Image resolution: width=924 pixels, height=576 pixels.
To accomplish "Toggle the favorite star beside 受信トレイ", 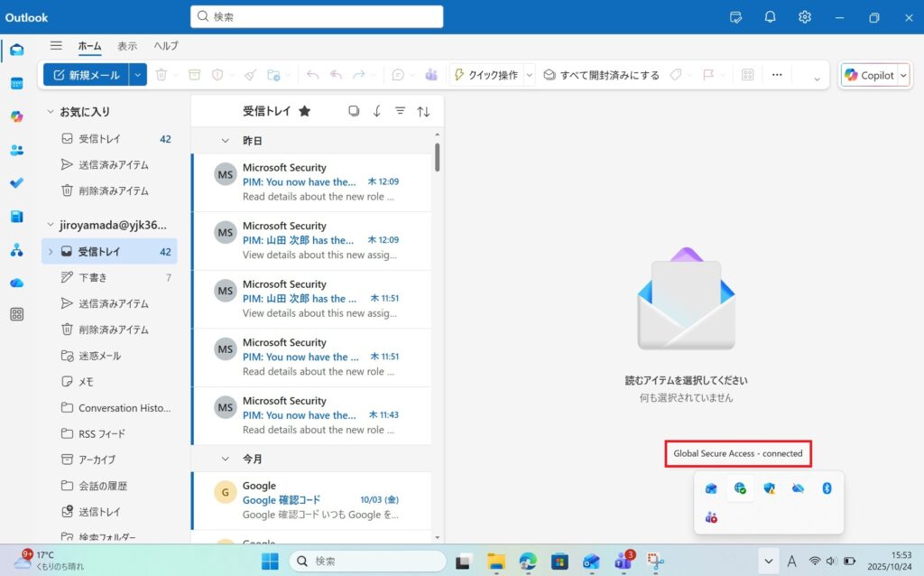I will pyautogui.click(x=305, y=111).
